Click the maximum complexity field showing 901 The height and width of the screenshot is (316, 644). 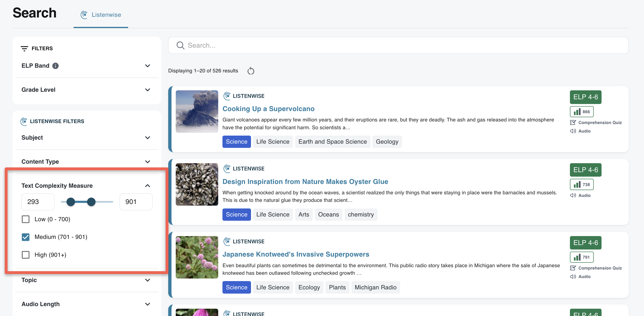[x=136, y=202]
